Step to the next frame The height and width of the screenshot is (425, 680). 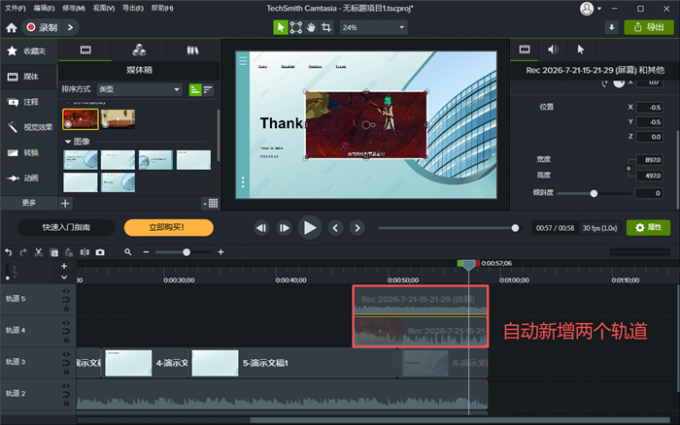pos(284,228)
